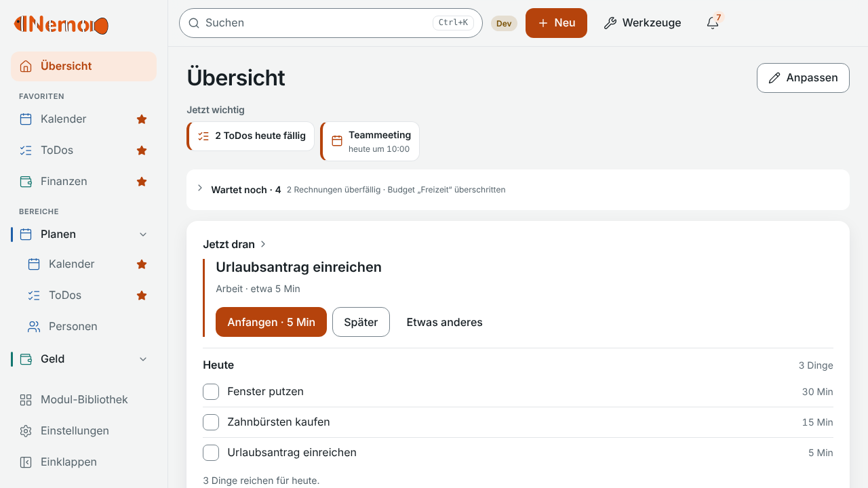Viewport: 868px width, 488px height.
Task: Start with Anfangen · 5 Min
Action: [x=271, y=322]
